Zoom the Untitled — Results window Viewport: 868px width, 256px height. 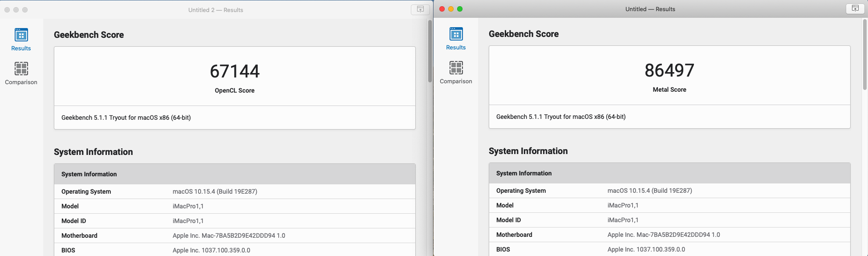point(460,9)
